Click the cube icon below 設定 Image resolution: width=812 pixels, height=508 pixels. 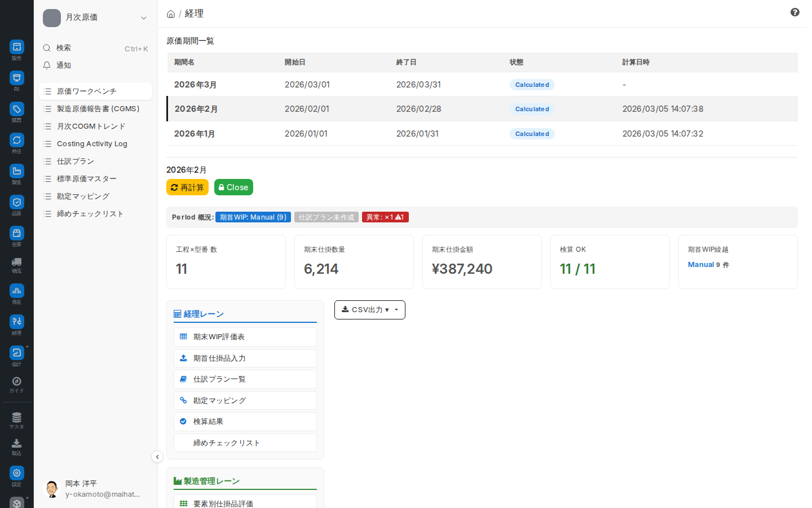point(17,503)
